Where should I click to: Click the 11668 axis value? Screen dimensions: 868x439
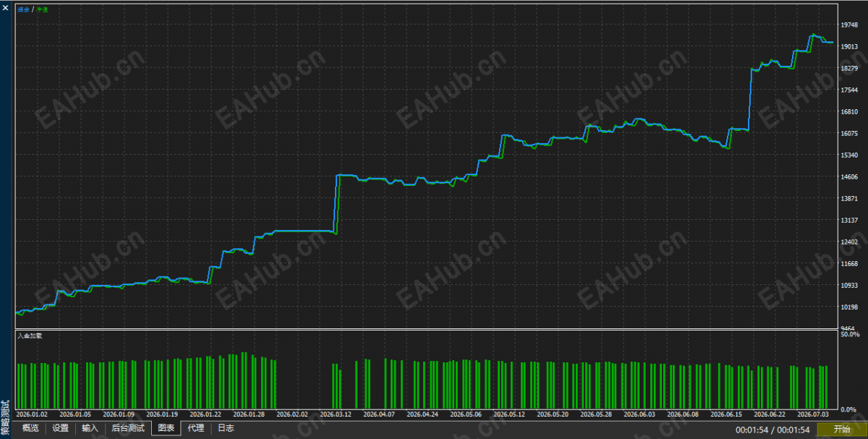pos(849,263)
